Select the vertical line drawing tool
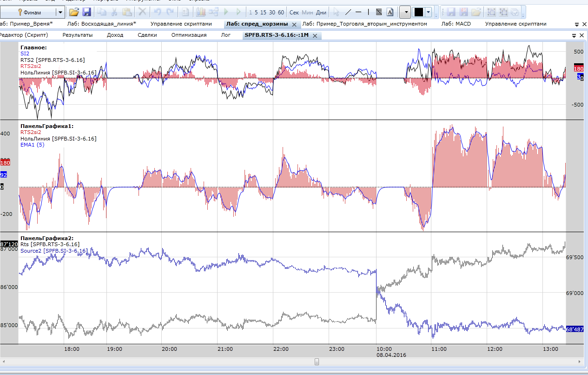The height and width of the screenshot is (375, 588). click(369, 12)
